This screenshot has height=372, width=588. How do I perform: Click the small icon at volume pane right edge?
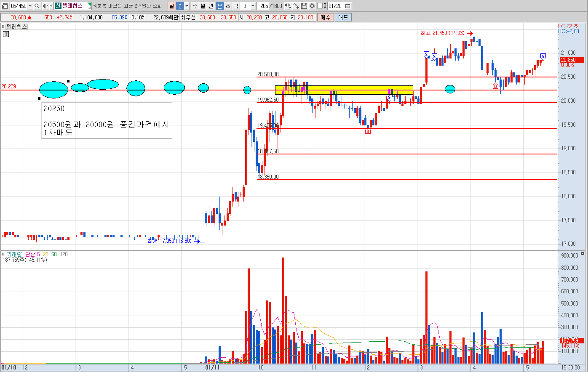pyautogui.click(x=583, y=254)
